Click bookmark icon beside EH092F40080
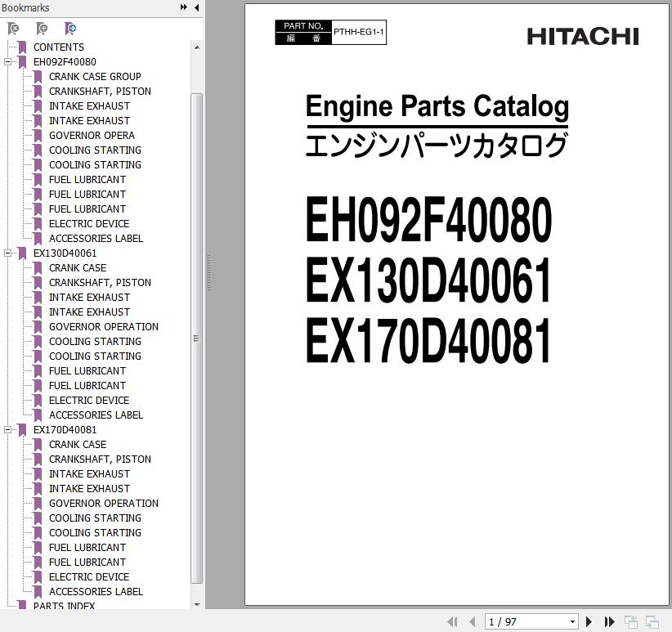Screen dimensions: 672x632 (x=22, y=61)
